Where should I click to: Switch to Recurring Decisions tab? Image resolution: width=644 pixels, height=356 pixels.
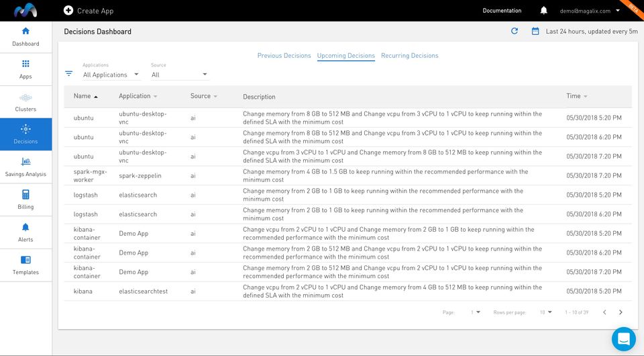coord(409,56)
